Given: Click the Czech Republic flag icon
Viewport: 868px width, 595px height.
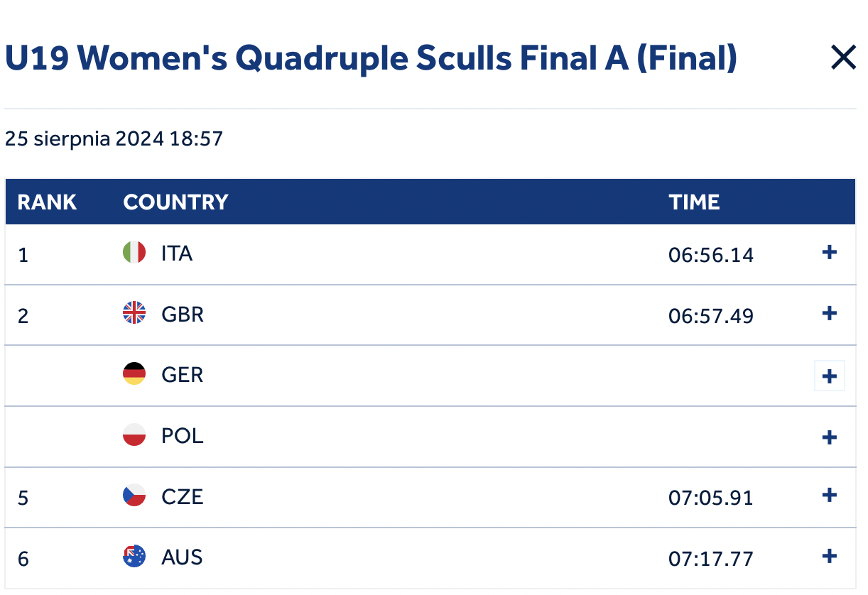Looking at the screenshot, I should tap(134, 495).
